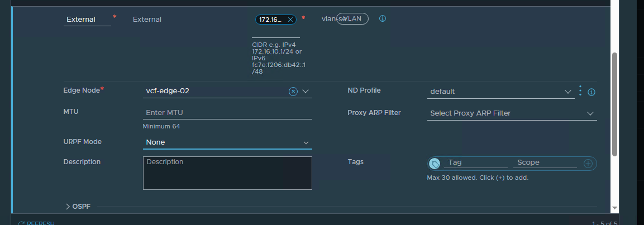Click the ND Profile info icon
Viewport: 644px width, 225px height.
591,92
